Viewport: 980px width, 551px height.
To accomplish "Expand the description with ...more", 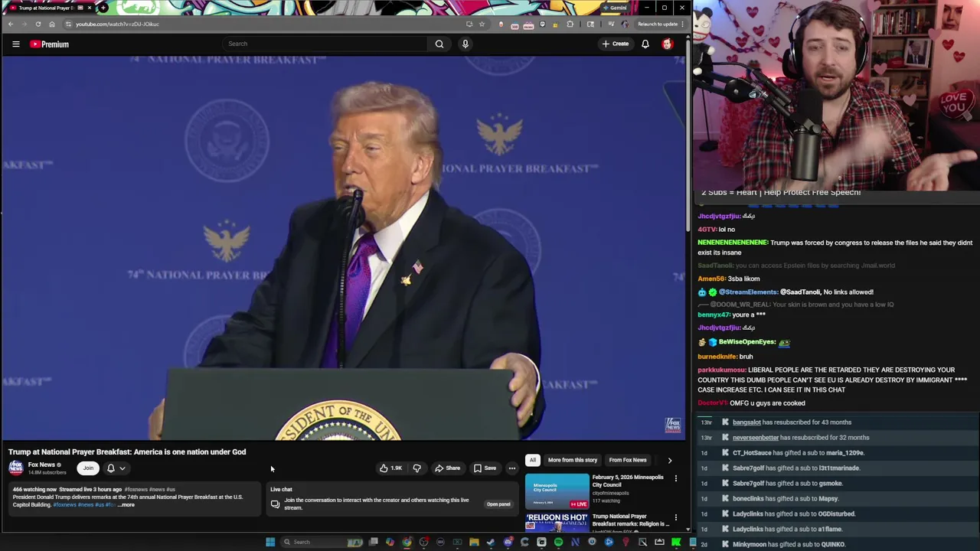I will [126, 505].
